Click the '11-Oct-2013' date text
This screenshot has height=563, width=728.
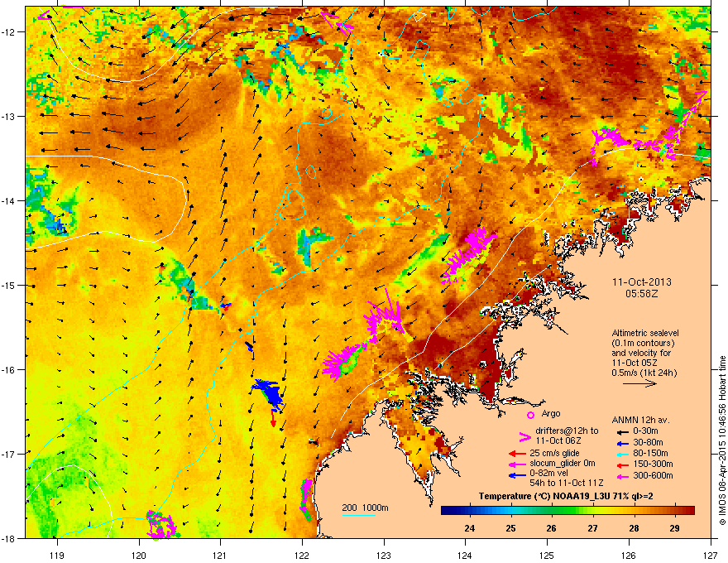[x=642, y=282]
